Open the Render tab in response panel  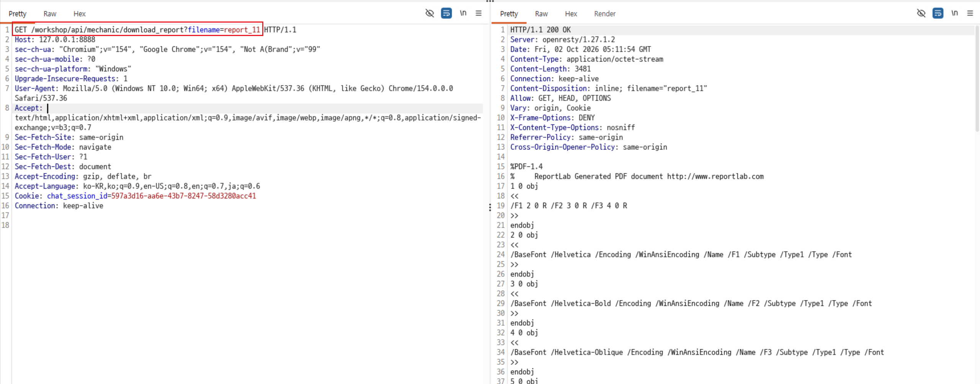pos(605,14)
